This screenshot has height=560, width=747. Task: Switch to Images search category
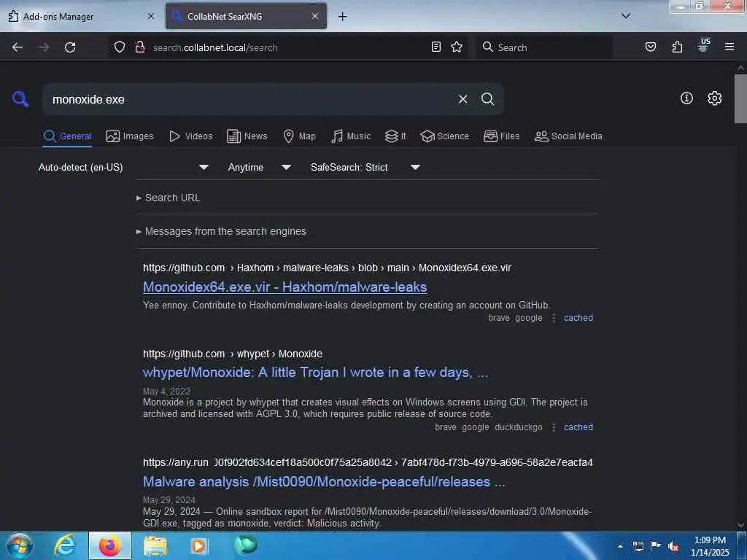(x=130, y=136)
